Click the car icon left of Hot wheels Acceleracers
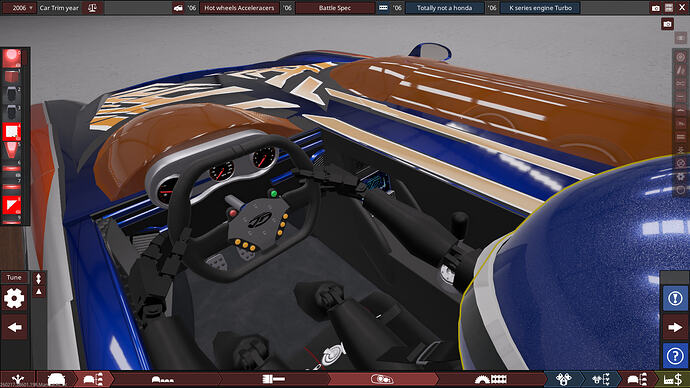690x388 pixels. [178, 8]
